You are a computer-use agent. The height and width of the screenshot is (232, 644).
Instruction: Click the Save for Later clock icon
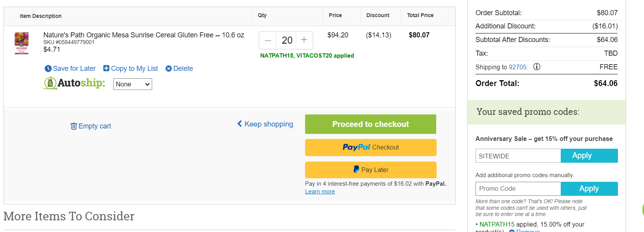48,69
